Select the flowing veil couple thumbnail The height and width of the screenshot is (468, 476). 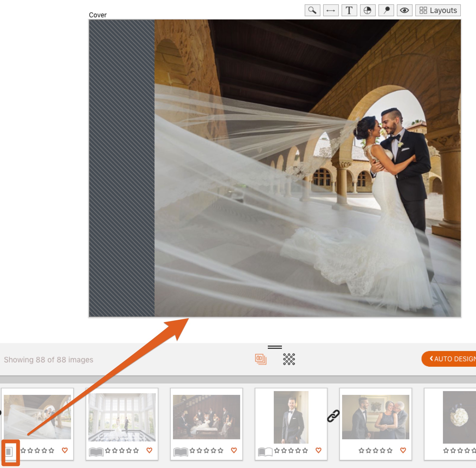(37, 417)
